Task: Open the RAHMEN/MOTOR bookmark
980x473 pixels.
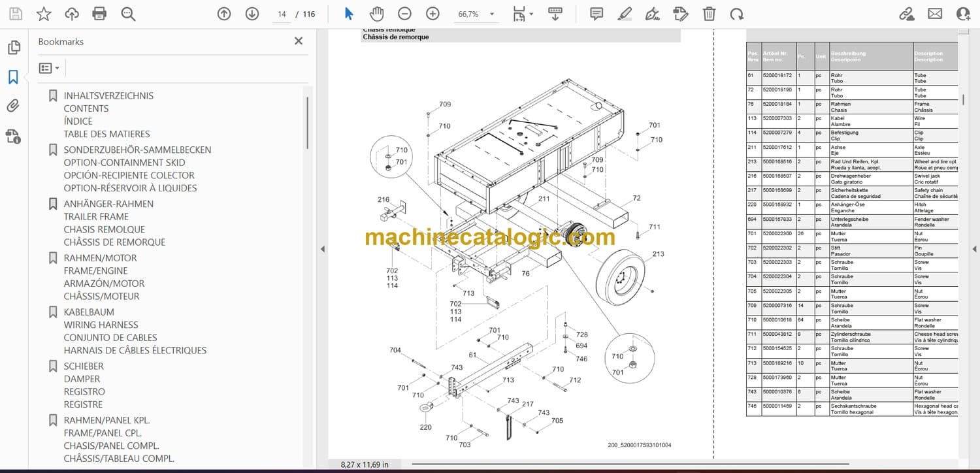Action: pos(100,258)
